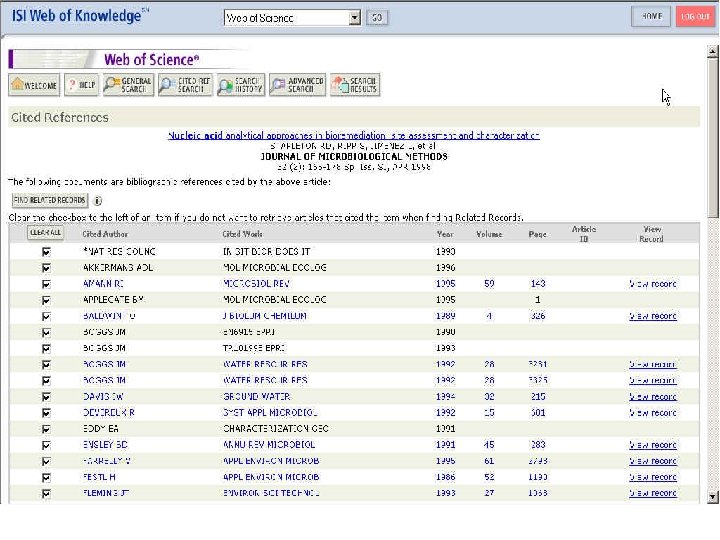This screenshot has height=540, width=720.
Task: Open Advanced Search
Action: click(x=298, y=85)
